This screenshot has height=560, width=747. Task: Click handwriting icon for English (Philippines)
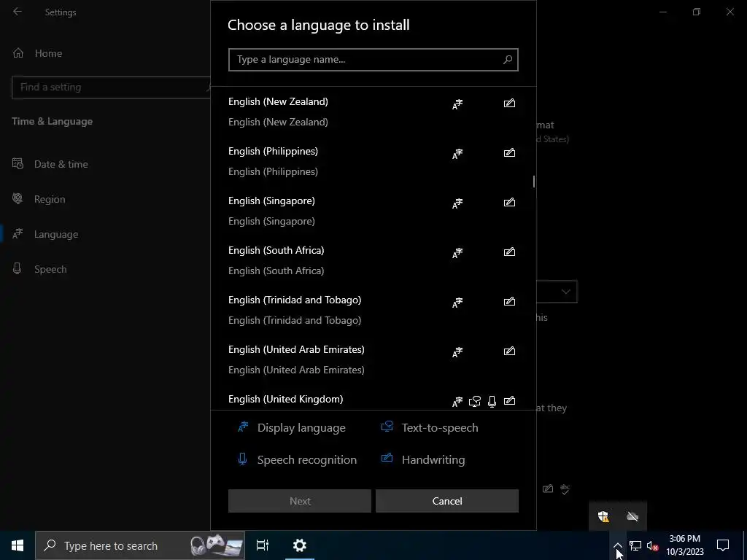(509, 152)
